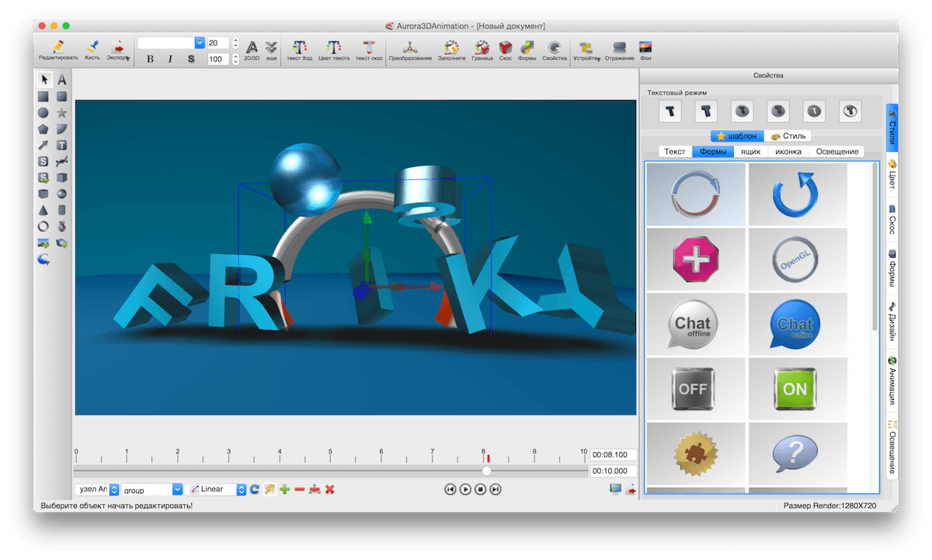Click the Отражение reflection icon

[620, 50]
